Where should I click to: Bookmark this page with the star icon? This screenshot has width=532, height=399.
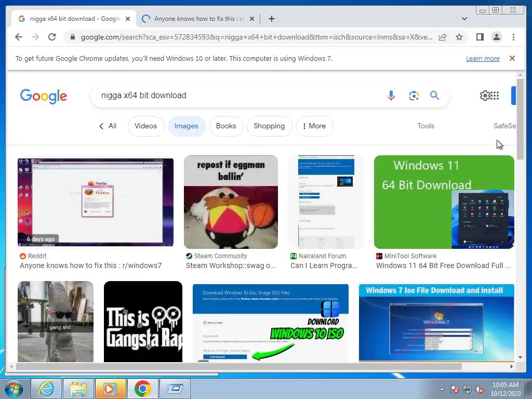pos(459,37)
